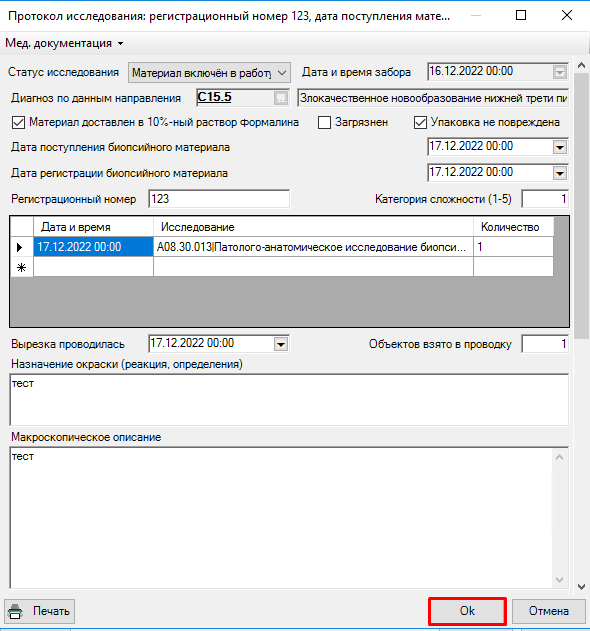Screen dimensions: 590x631
Task: Click down arrow in Макроскопическое описание scrollbar
Action: coord(559,580)
